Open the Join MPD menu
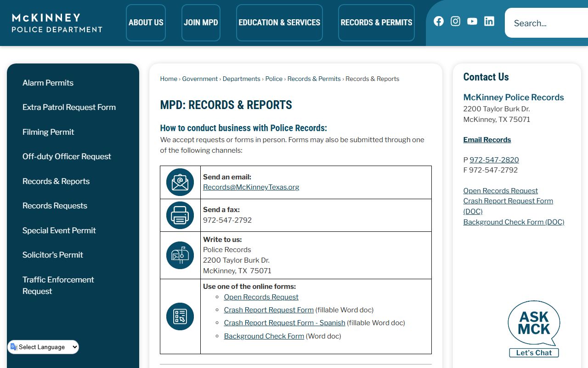The width and height of the screenshot is (588, 368). [x=201, y=23]
